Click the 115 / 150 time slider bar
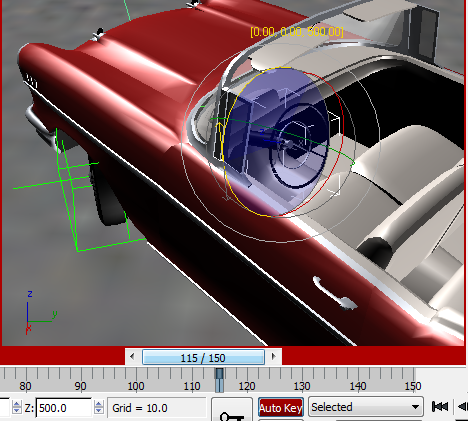The width and height of the screenshot is (468, 421). pos(203,357)
